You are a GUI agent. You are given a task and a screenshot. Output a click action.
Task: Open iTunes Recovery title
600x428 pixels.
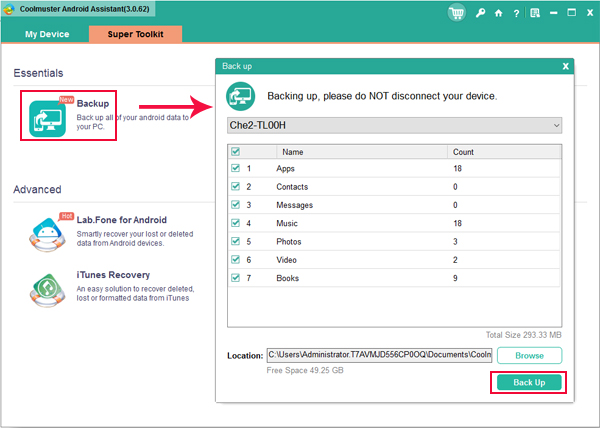pyautogui.click(x=113, y=275)
